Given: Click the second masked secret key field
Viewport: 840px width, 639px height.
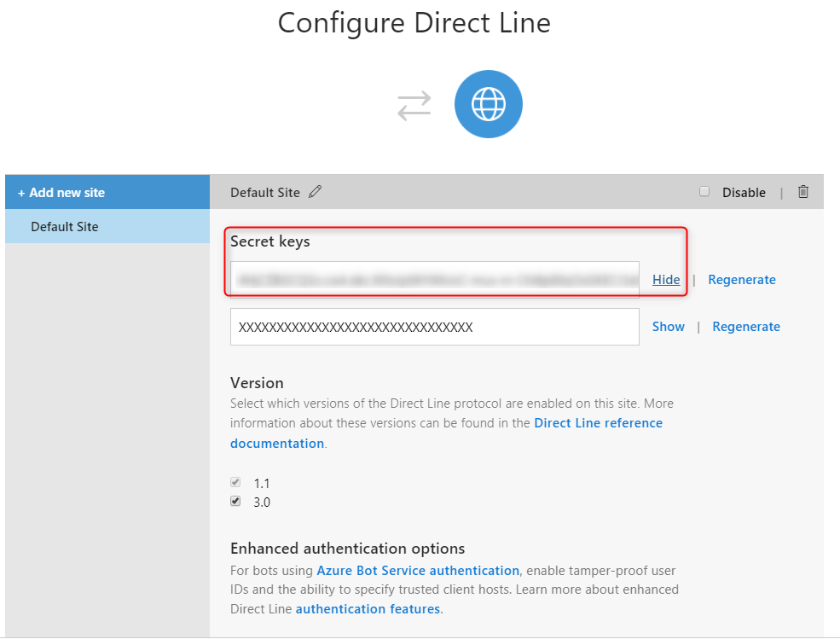Looking at the screenshot, I should pos(434,327).
